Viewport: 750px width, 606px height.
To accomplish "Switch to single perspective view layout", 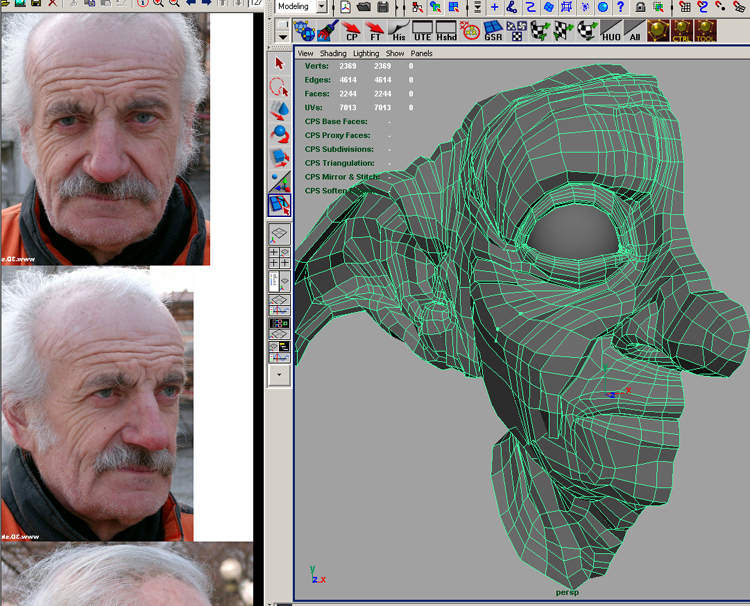I will pos(280,233).
